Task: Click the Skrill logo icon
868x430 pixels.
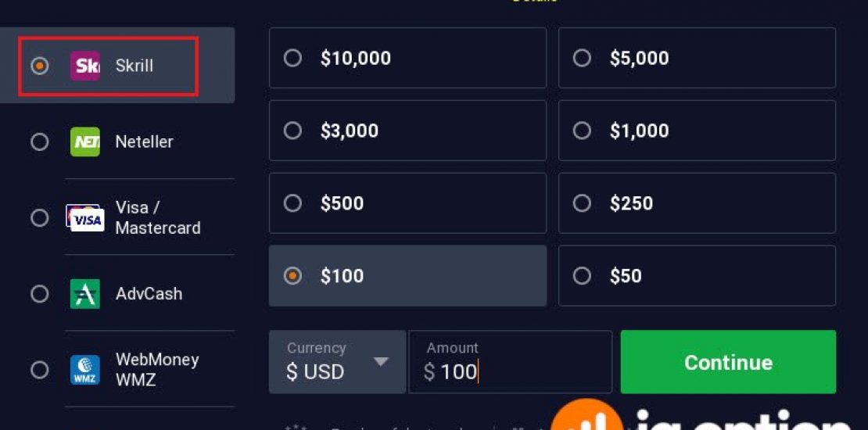Action: tap(85, 66)
